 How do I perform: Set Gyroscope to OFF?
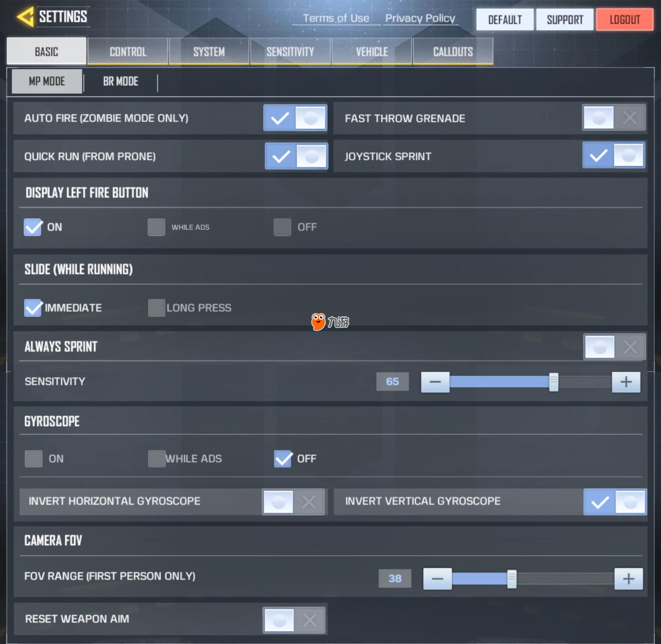[283, 459]
